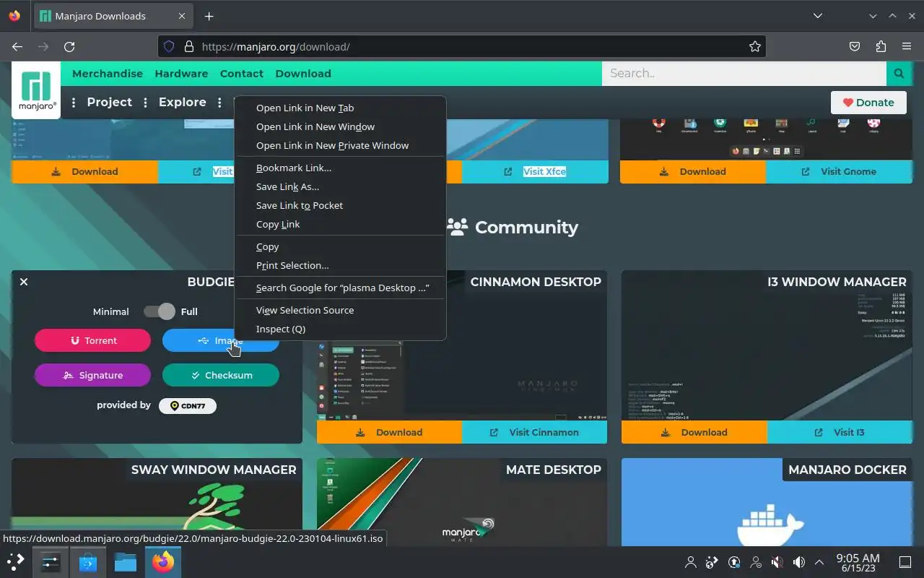Click the Budgie Signature button
924x578 pixels.
point(92,375)
